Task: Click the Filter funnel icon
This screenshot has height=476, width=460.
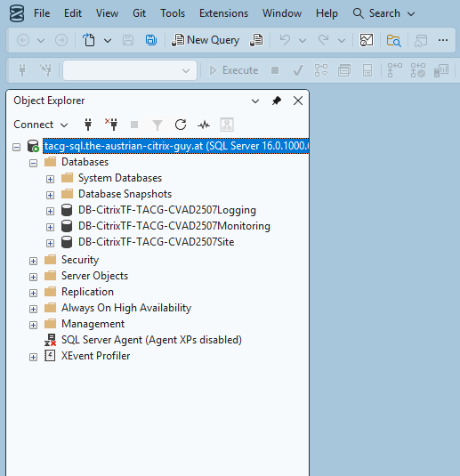Action: point(157,125)
